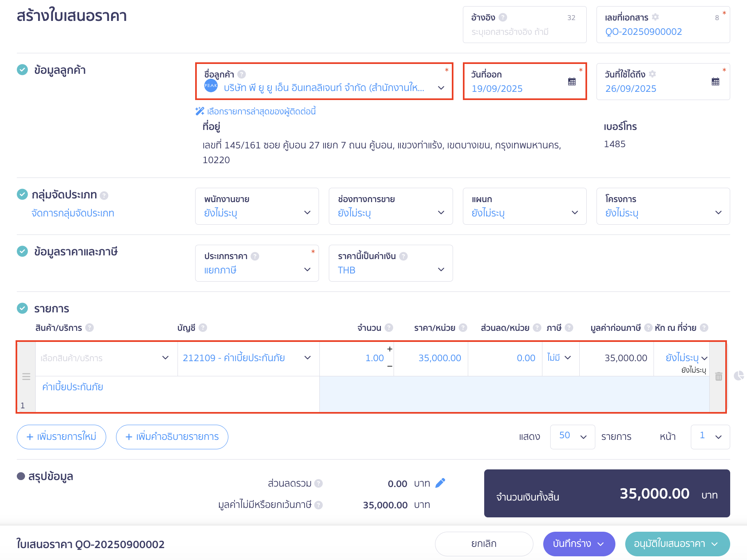Screen dimensions: 747x560
Task: Click the document number settings gear icon
Action: point(655,17)
